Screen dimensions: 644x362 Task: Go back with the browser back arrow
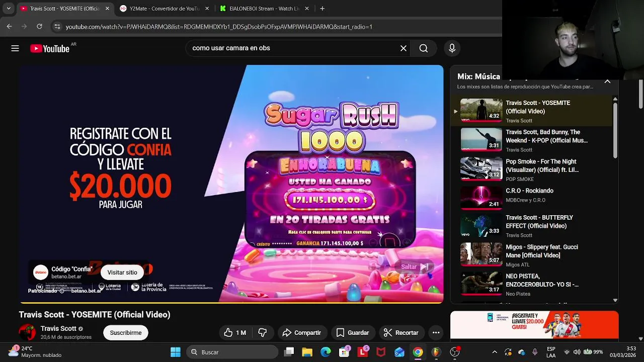(x=9, y=27)
